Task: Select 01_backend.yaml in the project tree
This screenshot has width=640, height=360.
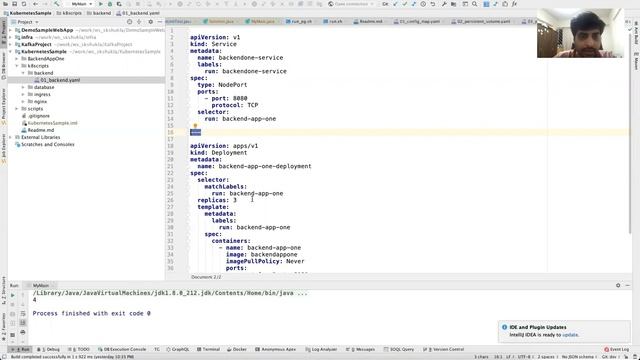Action: (60, 80)
